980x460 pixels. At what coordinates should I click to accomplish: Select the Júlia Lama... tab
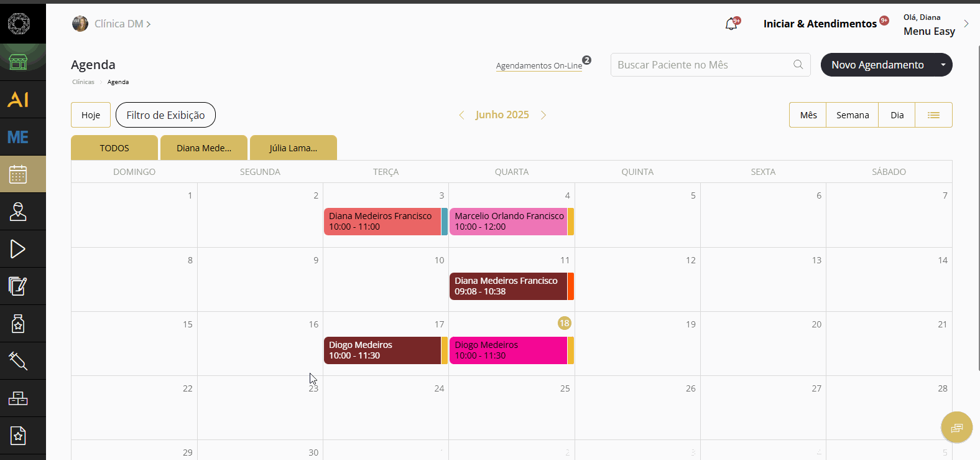[294, 148]
